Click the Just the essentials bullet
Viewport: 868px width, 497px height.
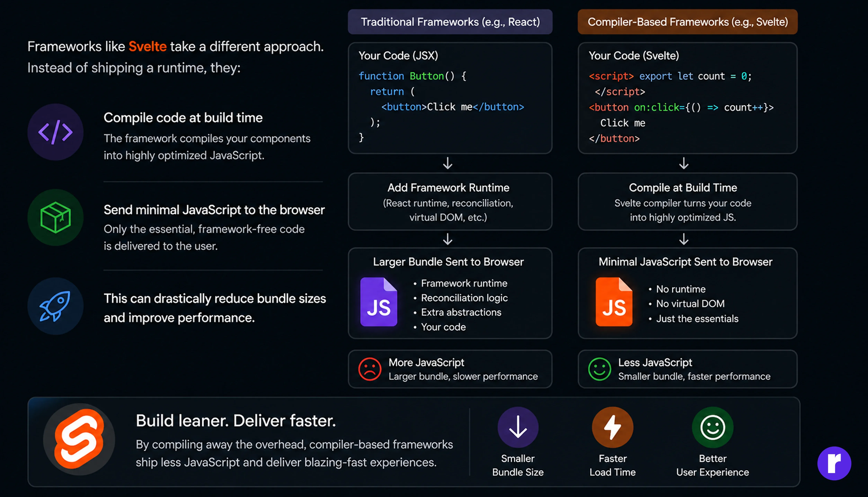(693, 318)
